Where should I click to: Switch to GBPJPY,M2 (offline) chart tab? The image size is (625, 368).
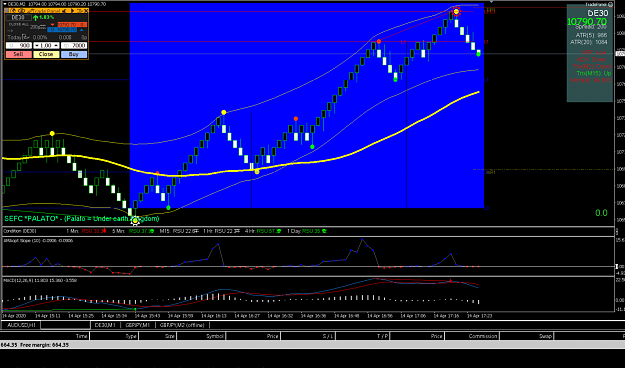[x=183, y=325]
